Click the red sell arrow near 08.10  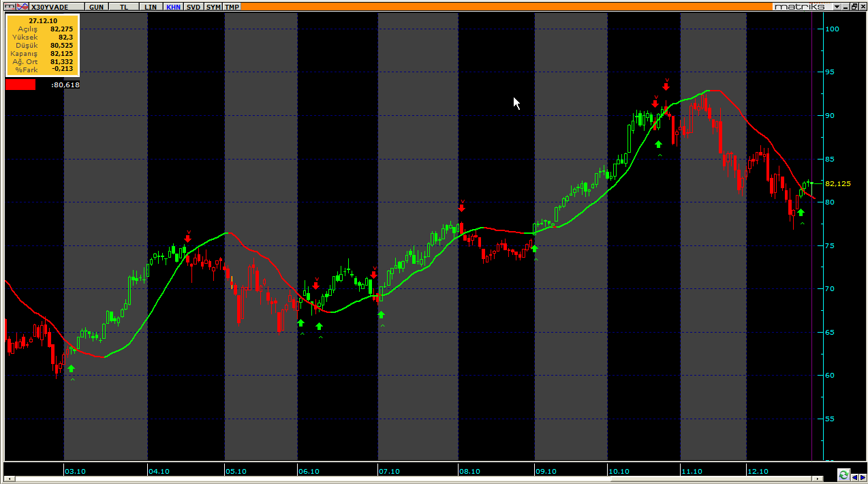[461, 207]
